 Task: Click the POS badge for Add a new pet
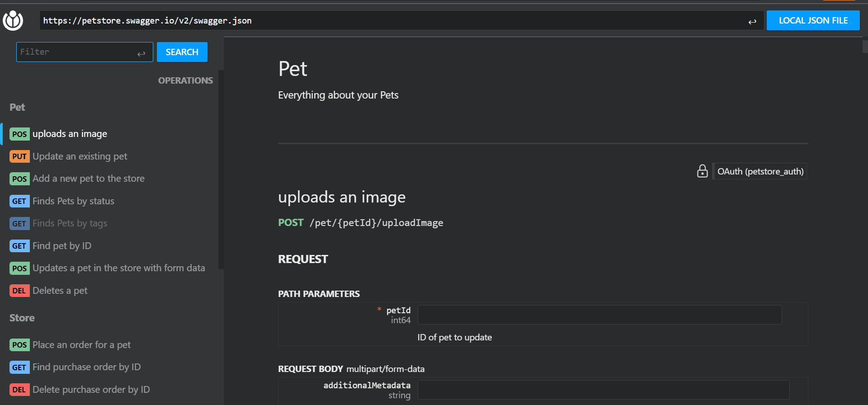[x=19, y=179]
